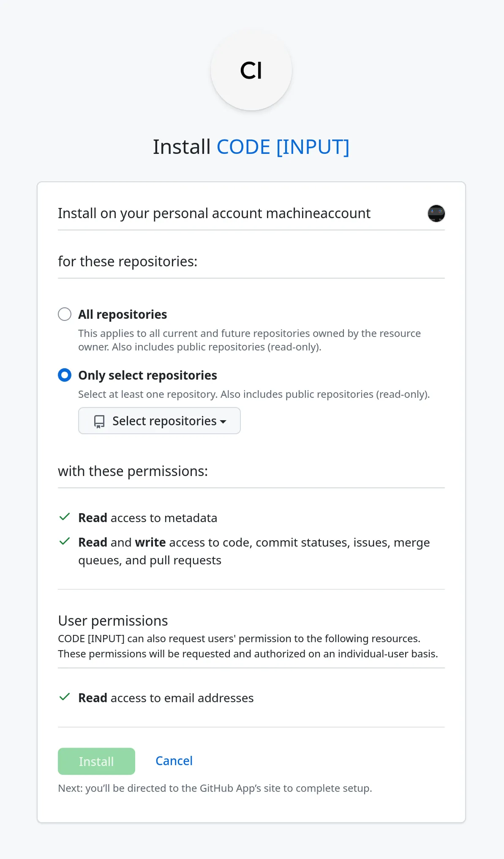Click the repository icon inside Select repositories
The height and width of the screenshot is (859, 504).
pos(99,421)
